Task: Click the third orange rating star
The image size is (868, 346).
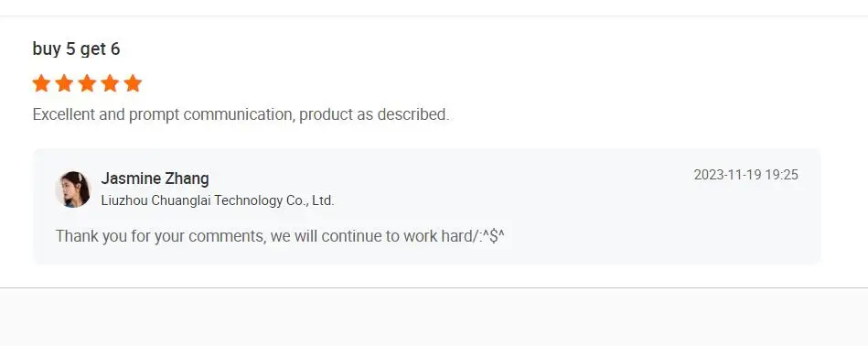Action: [87, 83]
